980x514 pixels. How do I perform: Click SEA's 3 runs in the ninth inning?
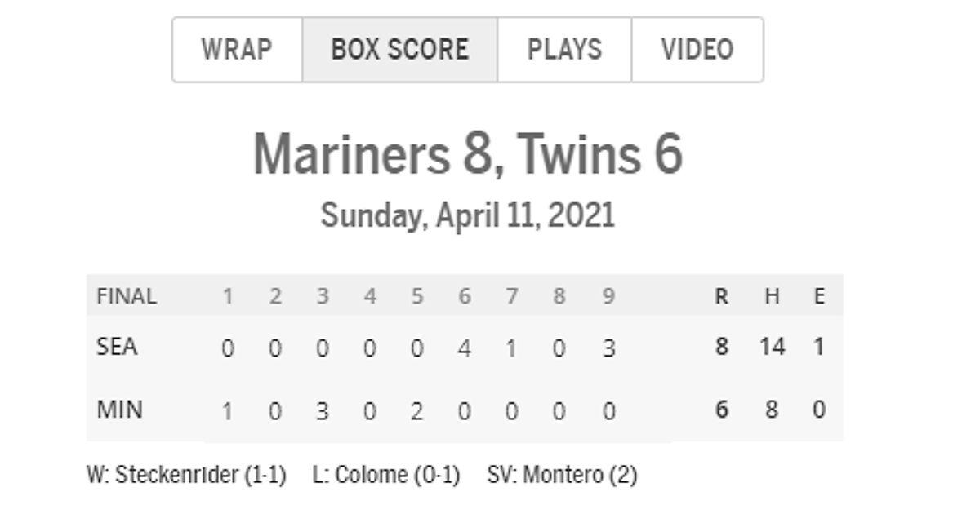pyautogui.click(x=608, y=348)
